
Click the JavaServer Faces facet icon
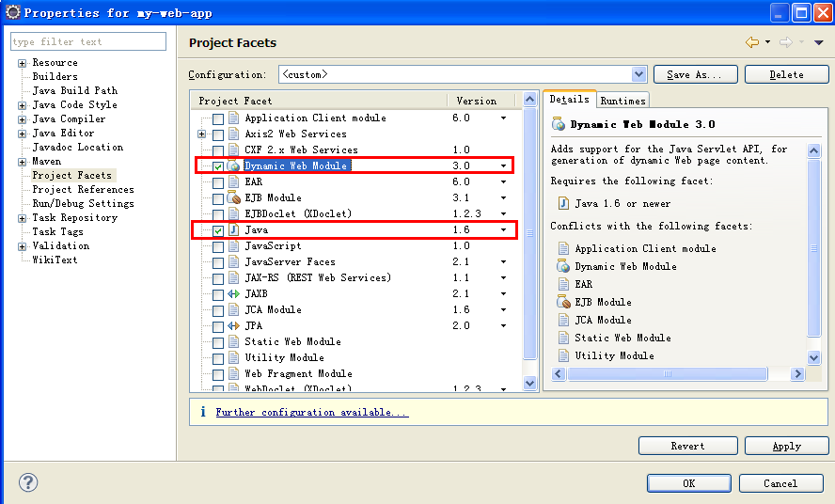(234, 261)
